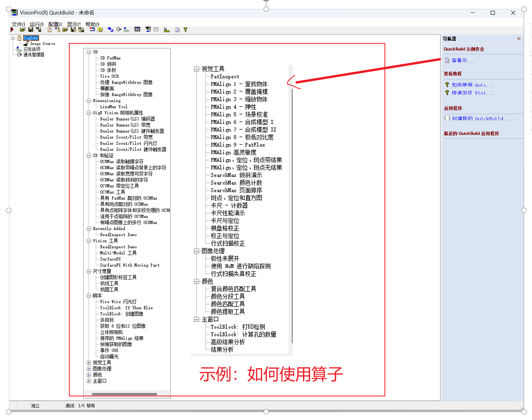Click the new job clipboard icon
The height and width of the screenshot is (420, 532).
coord(49,29)
